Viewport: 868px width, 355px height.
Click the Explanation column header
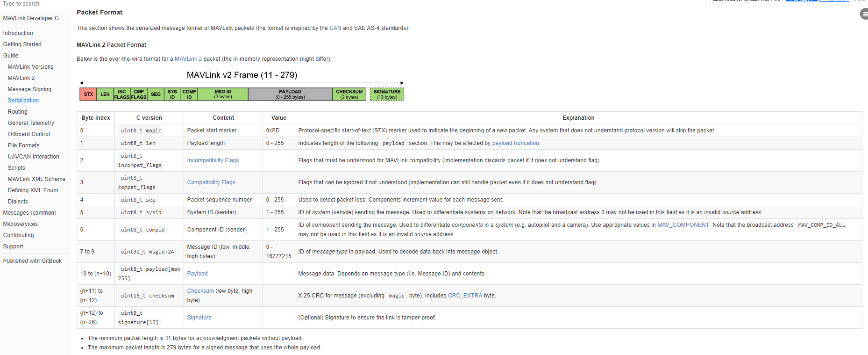578,118
